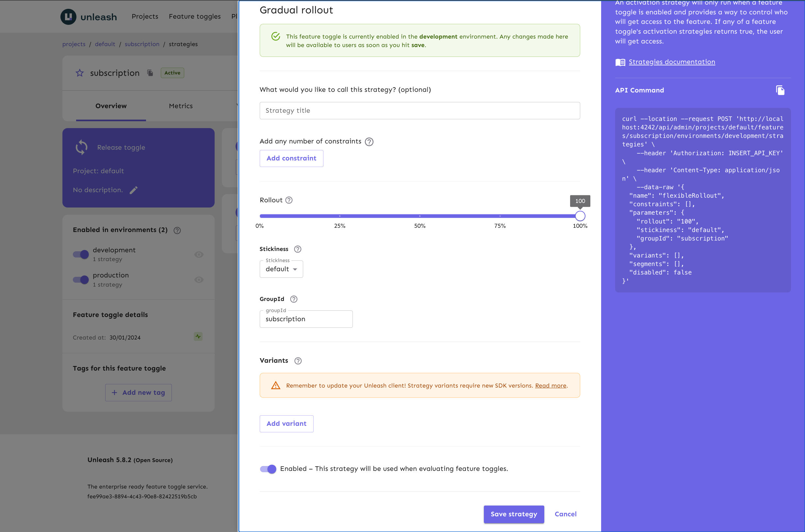Click the Add constraint button
The image size is (805, 532).
point(291,158)
